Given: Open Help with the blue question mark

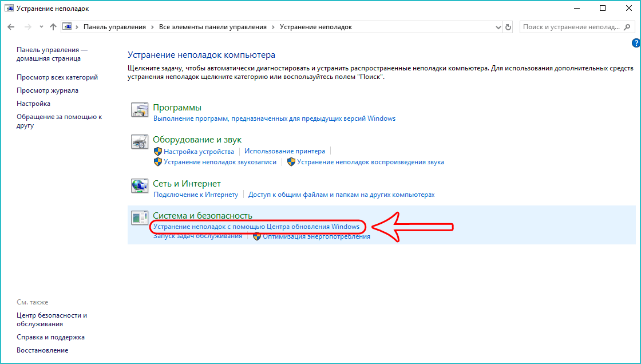Looking at the screenshot, I should click(636, 43).
